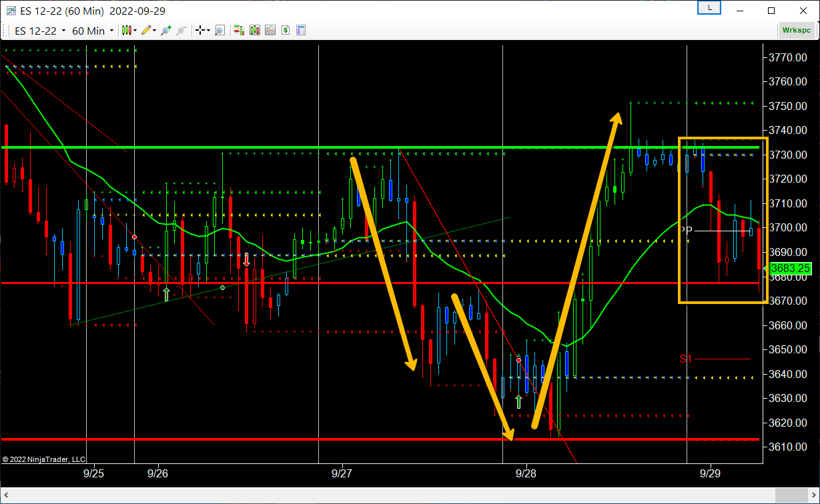Select the crosshair cursor tool
This screenshot has height=504, width=820.
click(200, 30)
